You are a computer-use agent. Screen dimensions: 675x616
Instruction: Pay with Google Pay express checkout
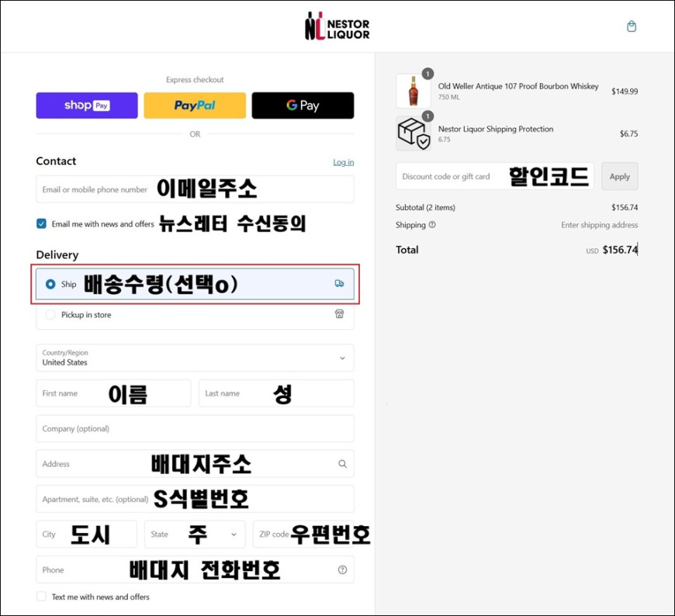(x=303, y=105)
